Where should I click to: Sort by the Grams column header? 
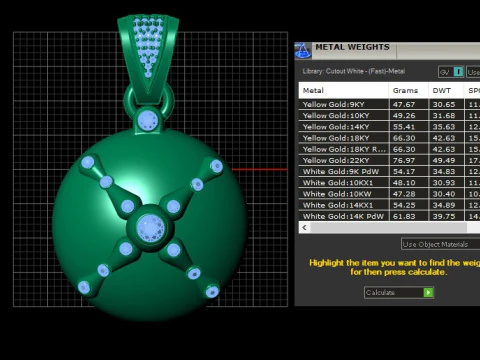[x=408, y=91]
